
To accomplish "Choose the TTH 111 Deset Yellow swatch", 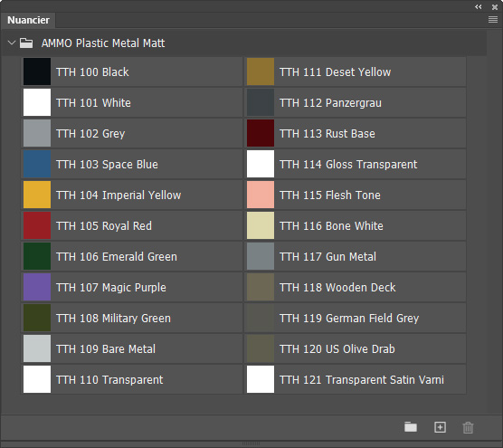I will tap(261, 71).
